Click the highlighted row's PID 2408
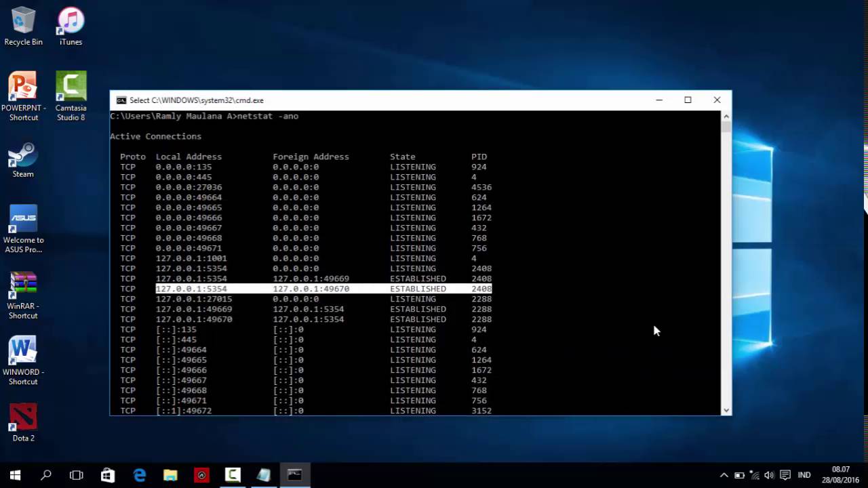Viewport: 868px width, 488px height. pyautogui.click(x=481, y=289)
